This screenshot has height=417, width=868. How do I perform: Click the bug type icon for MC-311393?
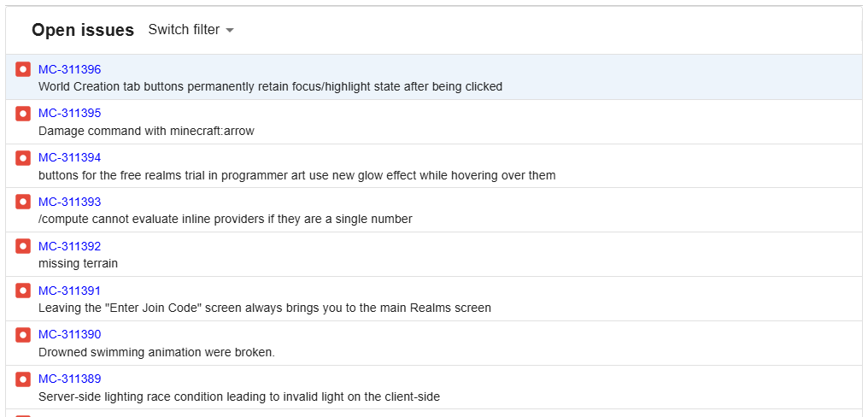coord(23,203)
